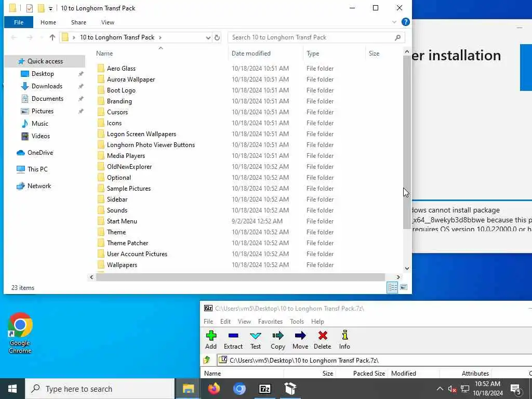Open the Home ribbon tab
The width and height of the screenshot is (532, 399).
point(48,22)
